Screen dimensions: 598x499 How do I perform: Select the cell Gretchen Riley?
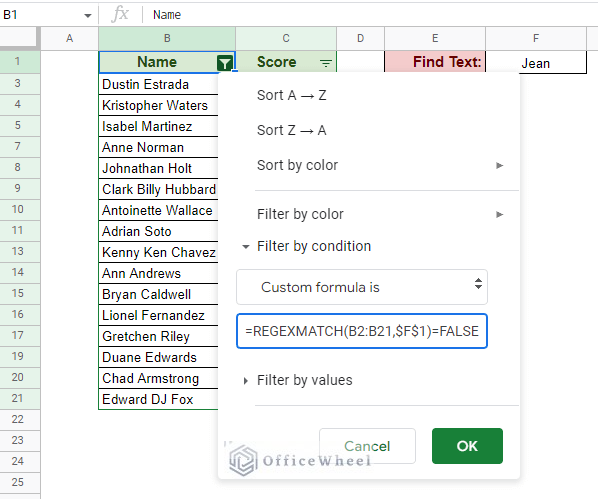[158, 336]
